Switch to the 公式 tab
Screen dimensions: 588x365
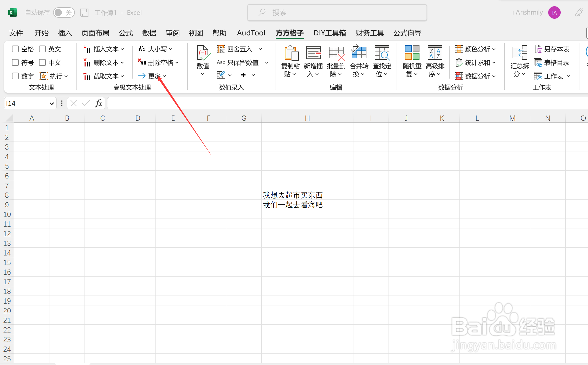pos(126,33)
